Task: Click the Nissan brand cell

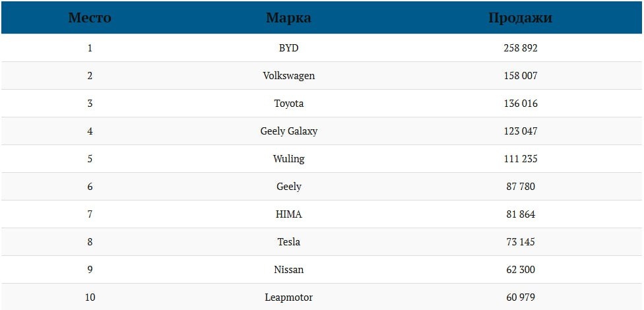Action: 289,270
